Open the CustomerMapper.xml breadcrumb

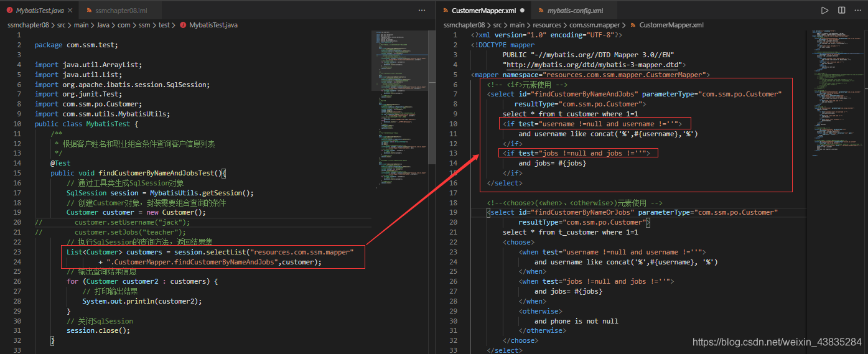pyautogui.click(x=667, y=25)
